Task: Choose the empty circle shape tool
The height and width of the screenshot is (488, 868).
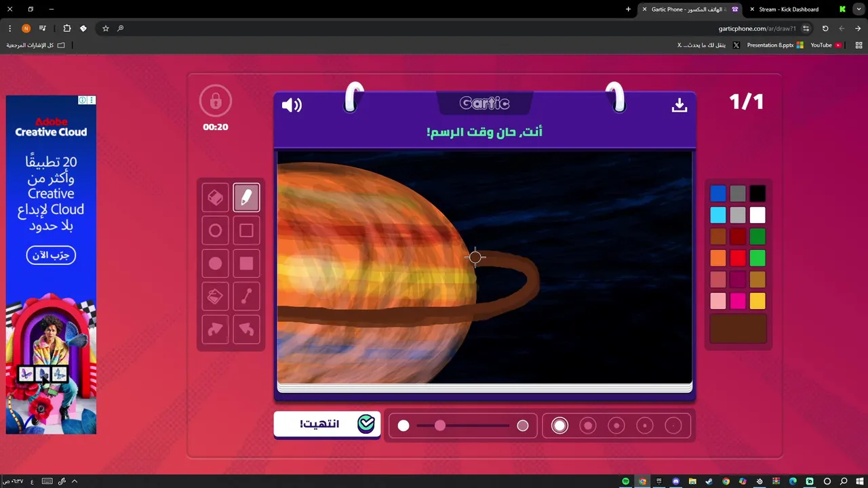Action: [x=215, y=230]
